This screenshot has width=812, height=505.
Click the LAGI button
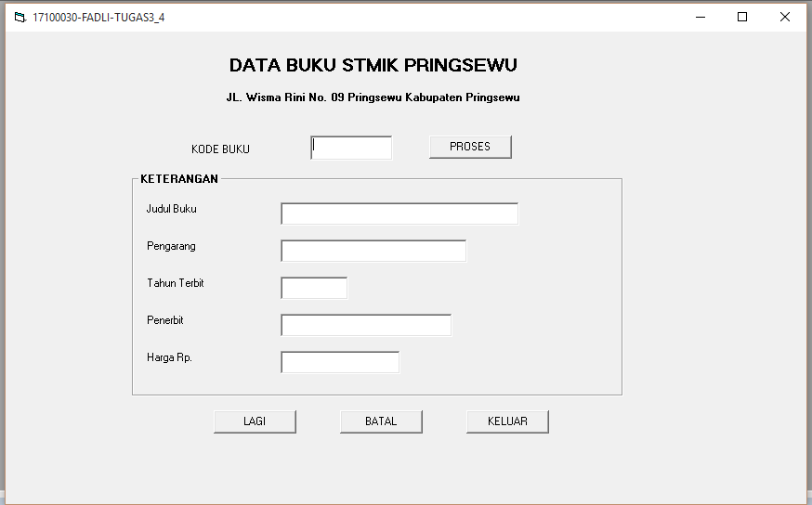pos(255,421)
